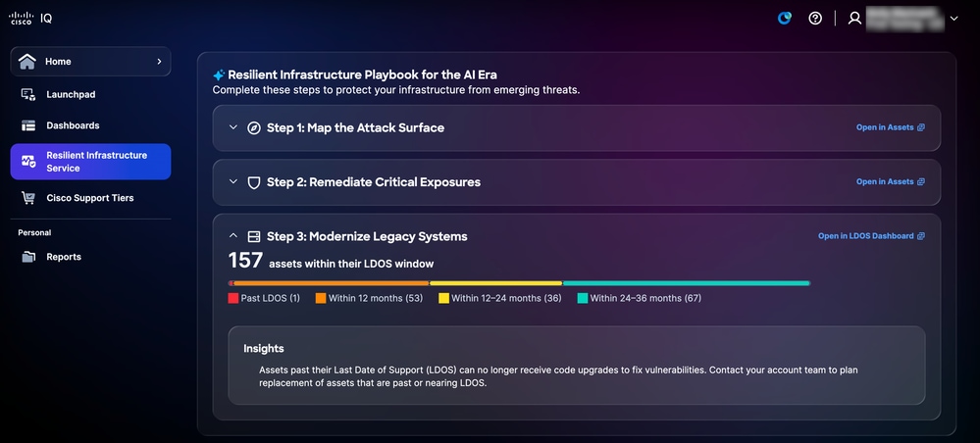
Task: Click yellow Within 12–24 months swatch
Action: 443,299
